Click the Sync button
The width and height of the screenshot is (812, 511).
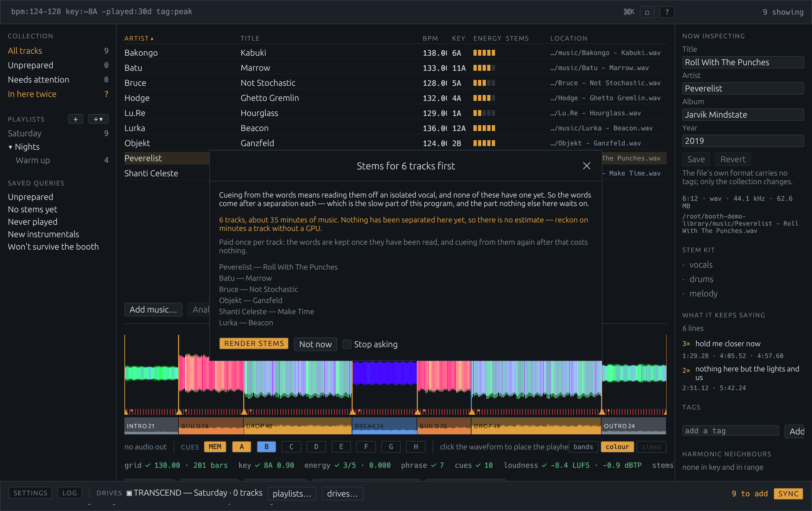[x=788, y=493]
